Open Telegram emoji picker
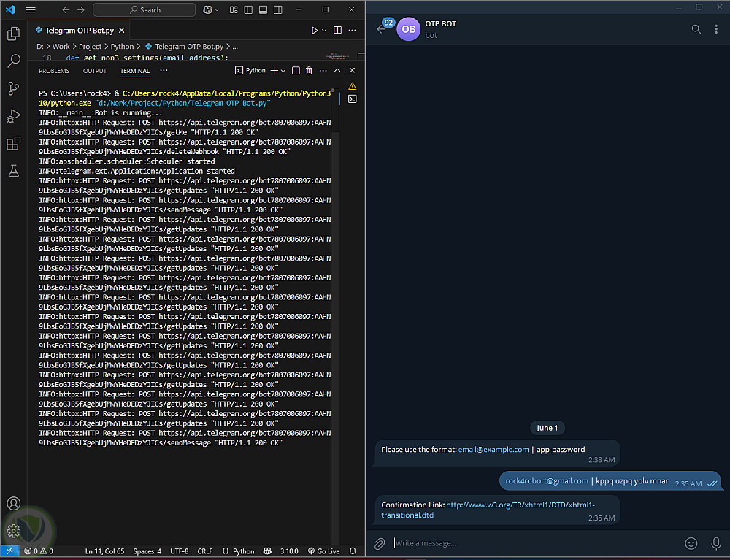Viewport: 730px width, 560px height. click(691, 543)
